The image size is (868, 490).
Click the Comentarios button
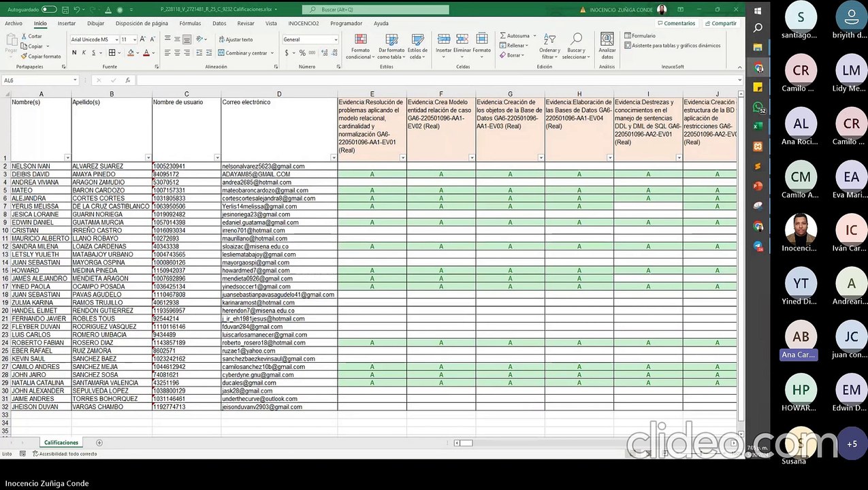click(x=677, y=23)
